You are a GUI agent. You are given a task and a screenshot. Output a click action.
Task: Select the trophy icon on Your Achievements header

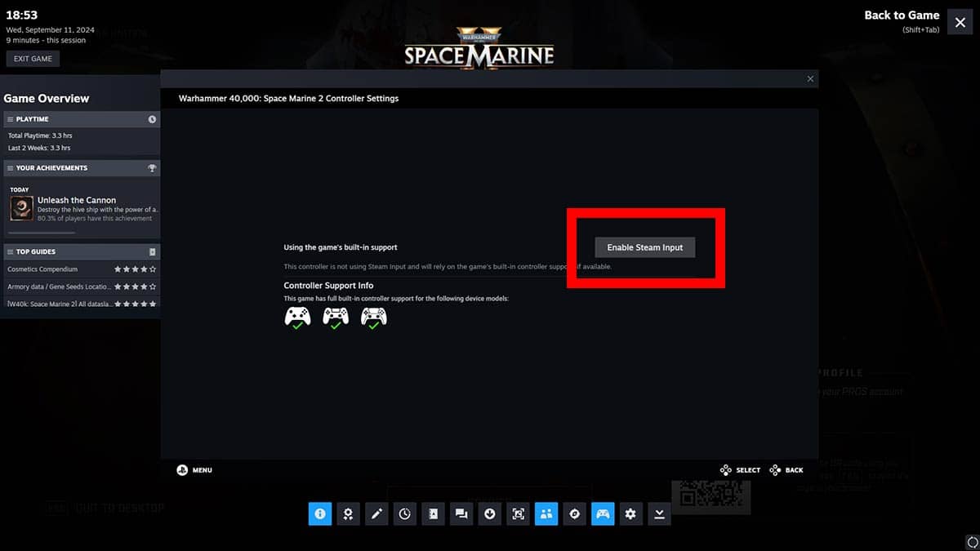(x=151, y=168)
